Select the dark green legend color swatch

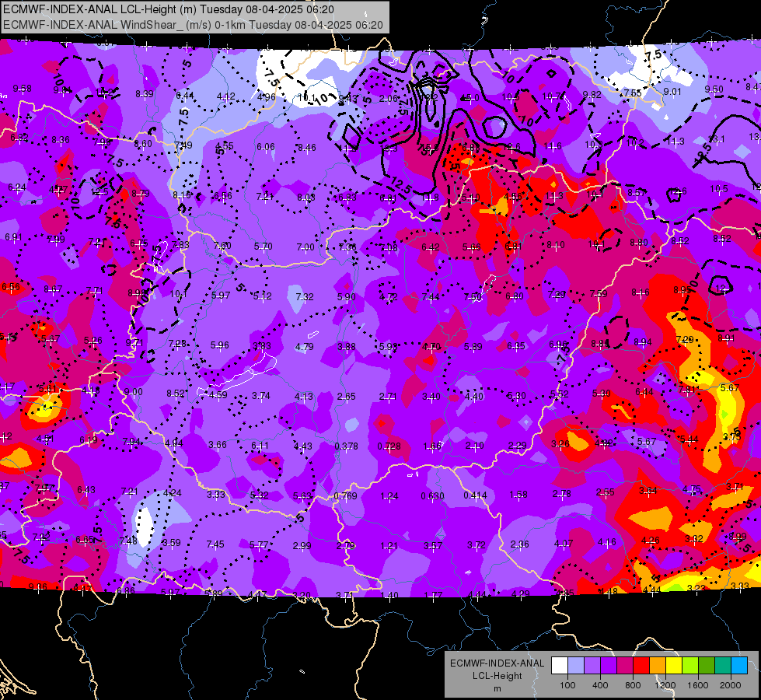click(x=707, y=666)
